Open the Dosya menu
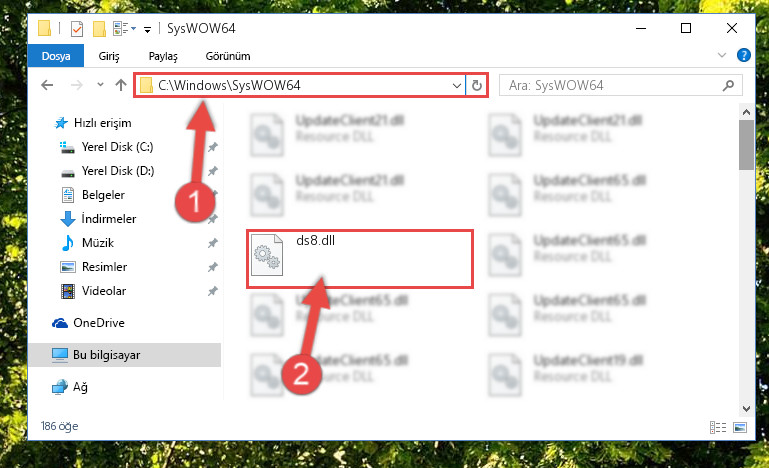769x468 pixels. click(x=56, y=56)
